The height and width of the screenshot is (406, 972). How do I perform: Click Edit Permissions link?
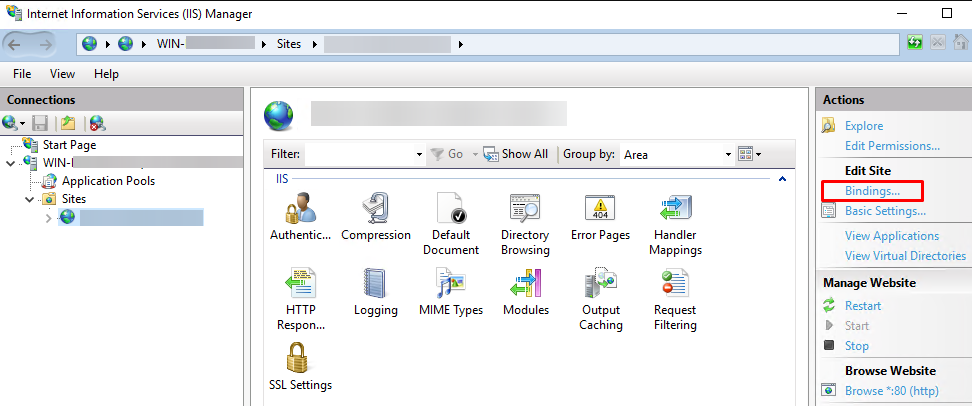pos(892,146)
